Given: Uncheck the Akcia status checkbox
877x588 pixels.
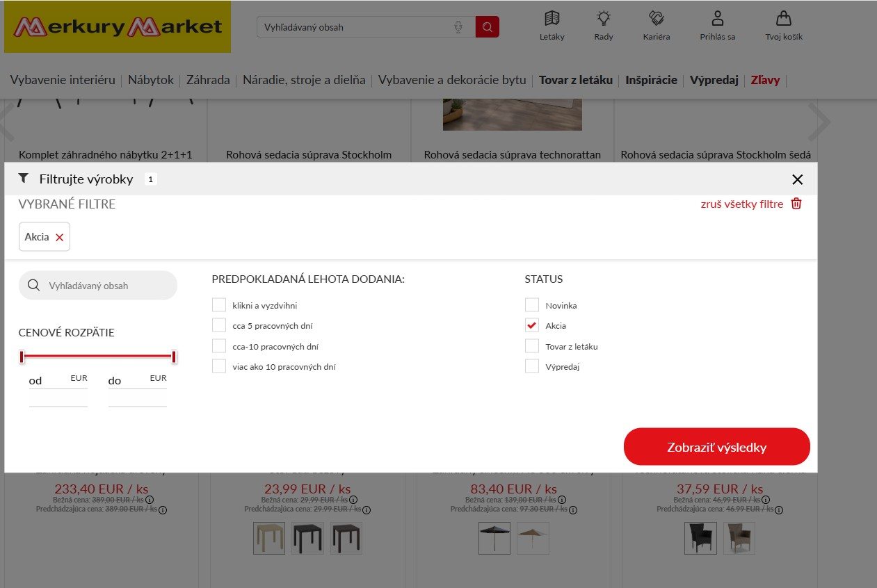Looking at the screenshot, I should tap(532, 325).
